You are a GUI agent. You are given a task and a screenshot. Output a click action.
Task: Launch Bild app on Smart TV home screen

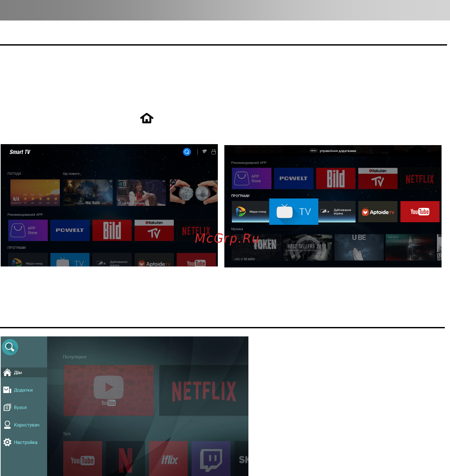pos(112,230)
